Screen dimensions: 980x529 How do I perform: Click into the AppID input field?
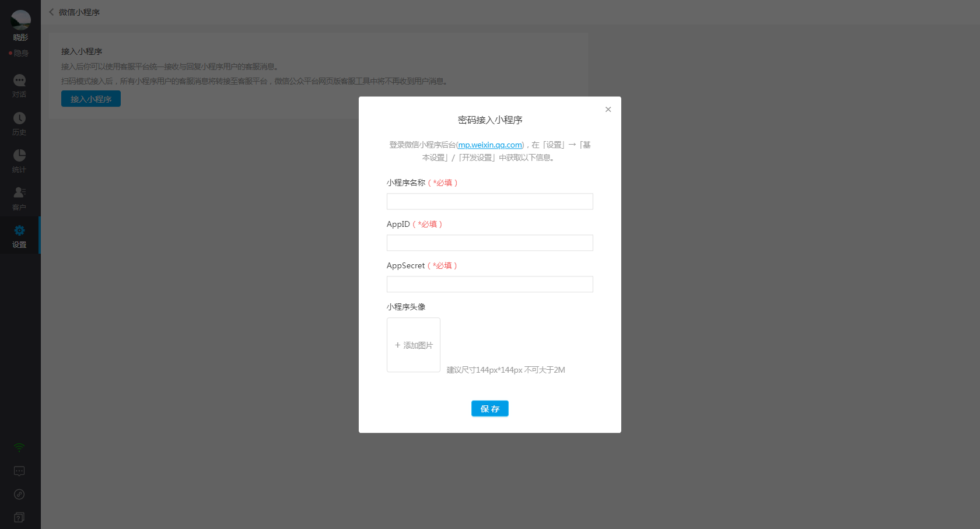[489, 243]
